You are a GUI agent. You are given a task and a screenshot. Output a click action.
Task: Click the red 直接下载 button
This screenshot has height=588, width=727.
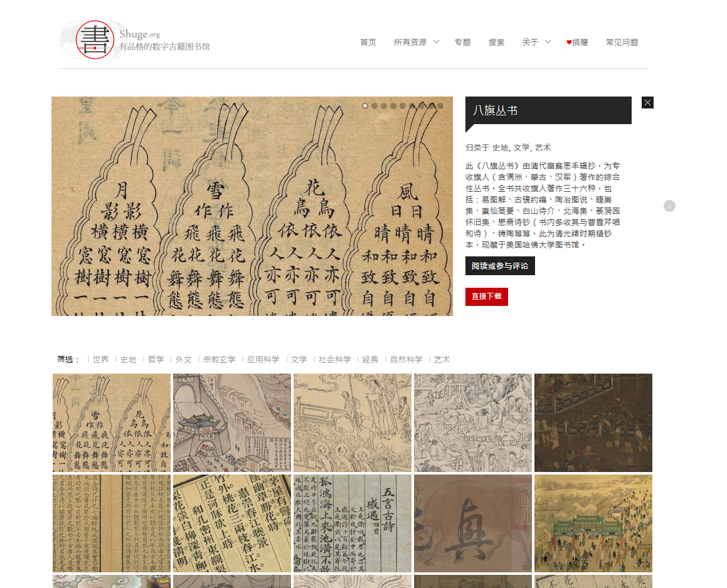[x=486, y=297]
